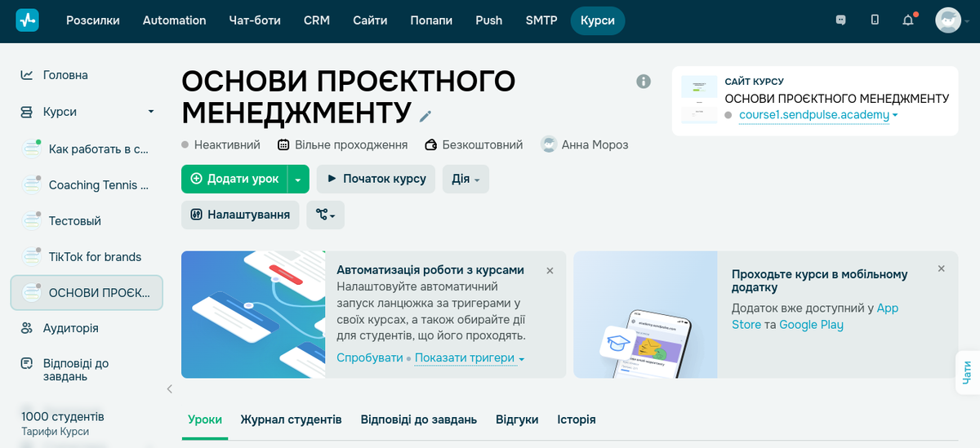Click the info icon beside course title
980x448 pixels.
[644, 81]
